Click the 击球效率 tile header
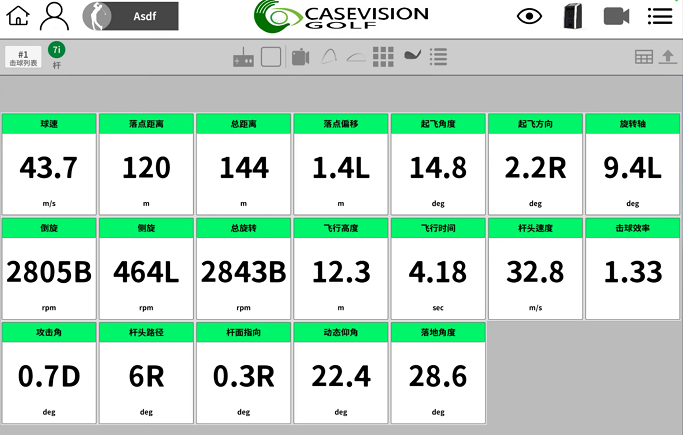The height and width of the screenshot is (435, 683). (x=632, y=228)
